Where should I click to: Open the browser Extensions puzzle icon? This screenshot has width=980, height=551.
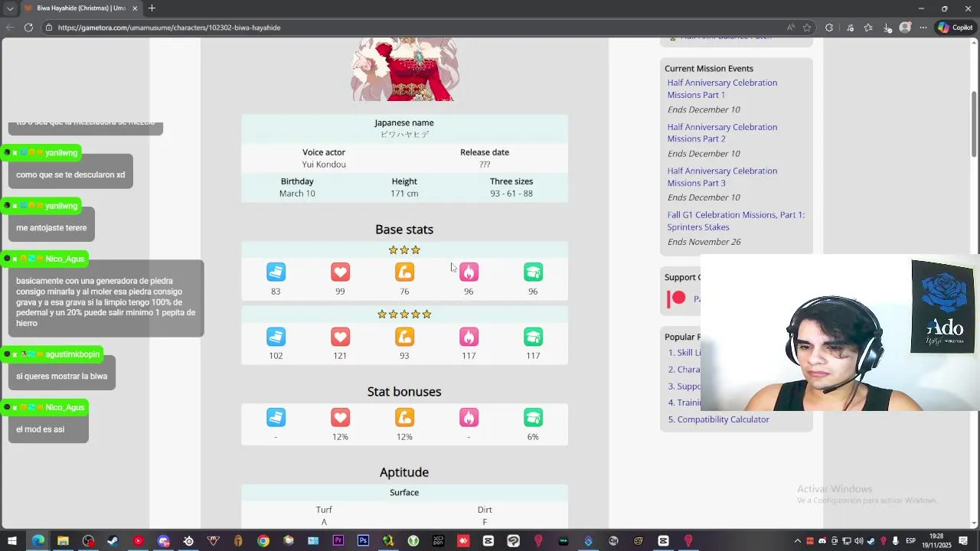(829, 28)
